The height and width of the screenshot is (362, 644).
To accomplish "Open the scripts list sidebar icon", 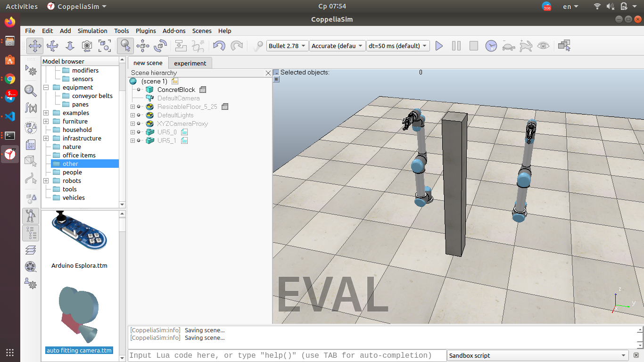I will click(x=31, y=145).
